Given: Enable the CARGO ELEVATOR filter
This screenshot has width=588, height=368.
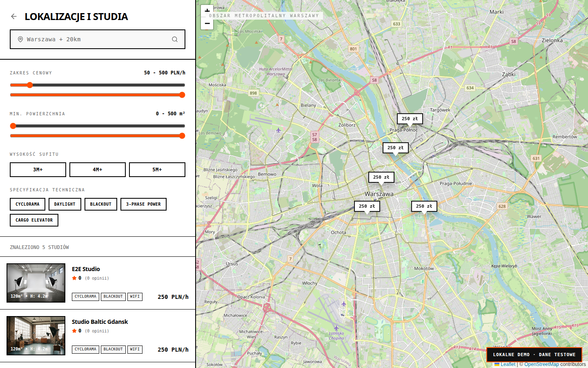Looking at the screenshot, I should point(34,220).
